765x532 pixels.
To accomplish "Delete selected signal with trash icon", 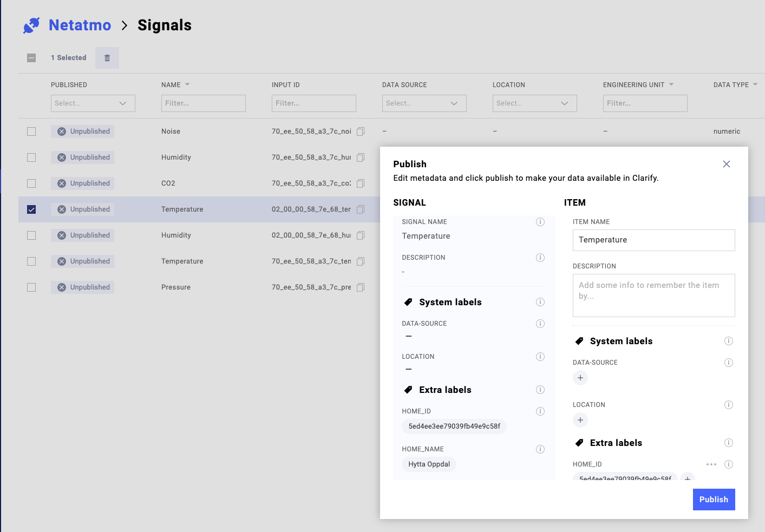I will tap(107, 58).
